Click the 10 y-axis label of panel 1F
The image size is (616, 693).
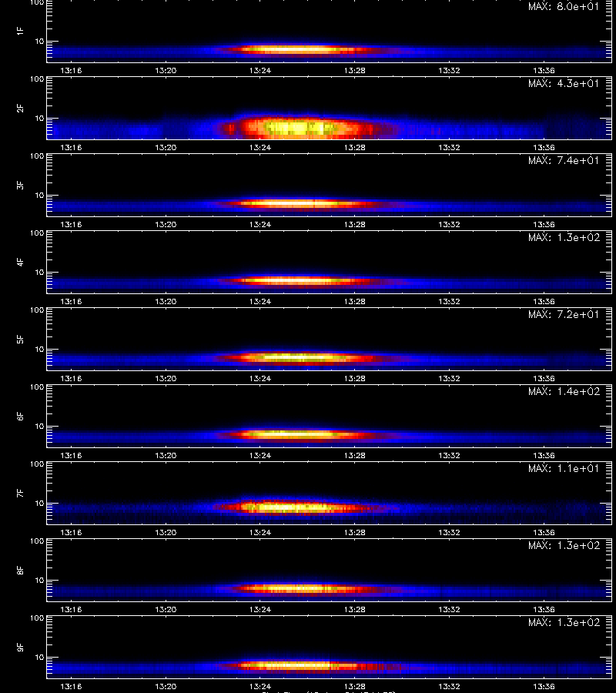coord(39,41)
